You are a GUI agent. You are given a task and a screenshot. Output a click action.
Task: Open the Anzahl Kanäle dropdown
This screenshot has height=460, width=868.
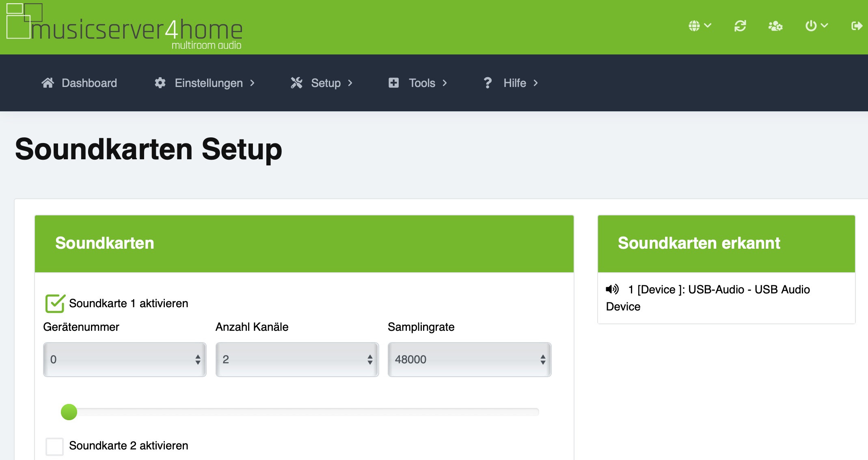pyautogui.click(x=297, y=360)
